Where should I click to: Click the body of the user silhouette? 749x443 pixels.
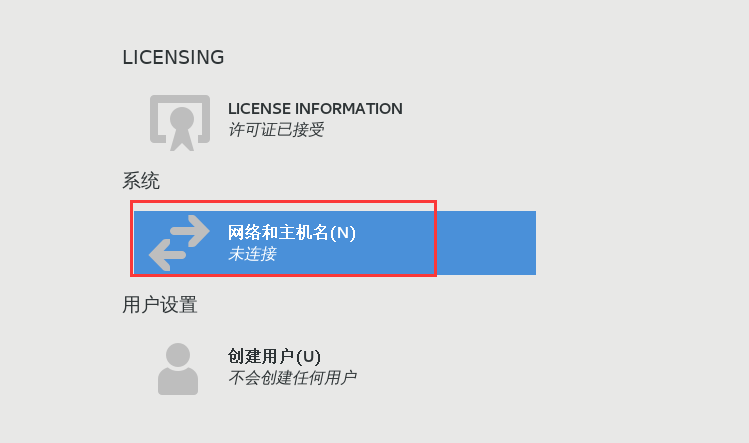(x=178, y=382)
